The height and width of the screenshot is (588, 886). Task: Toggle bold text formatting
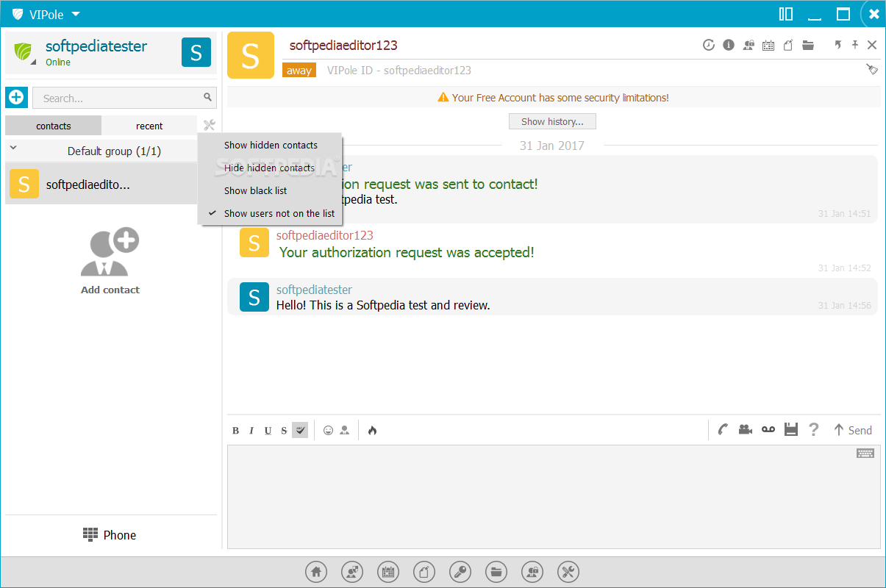pos(236,431)
